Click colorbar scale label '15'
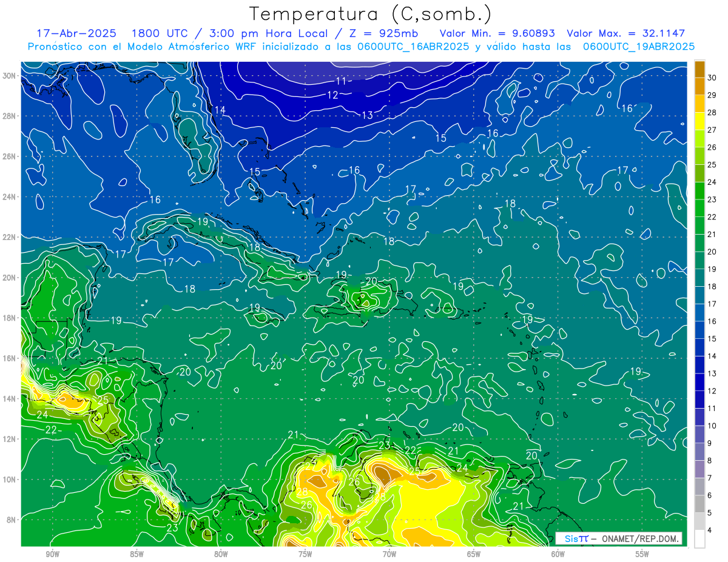Viewport: 728px width, 562px height. 712,339
